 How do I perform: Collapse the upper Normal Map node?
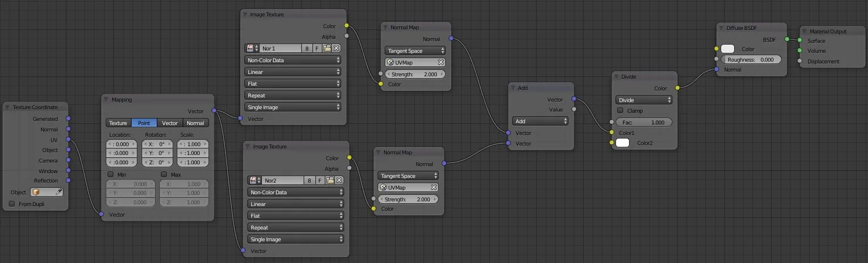click(x=385, y=28)
